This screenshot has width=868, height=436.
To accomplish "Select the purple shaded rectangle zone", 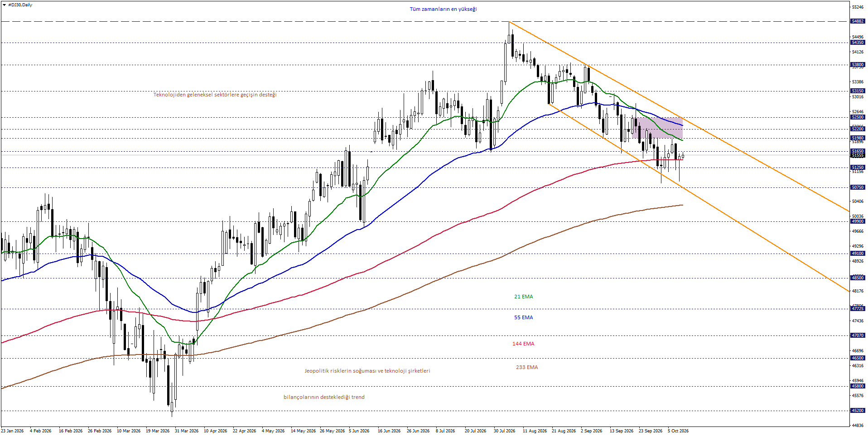I will (657, 128).
